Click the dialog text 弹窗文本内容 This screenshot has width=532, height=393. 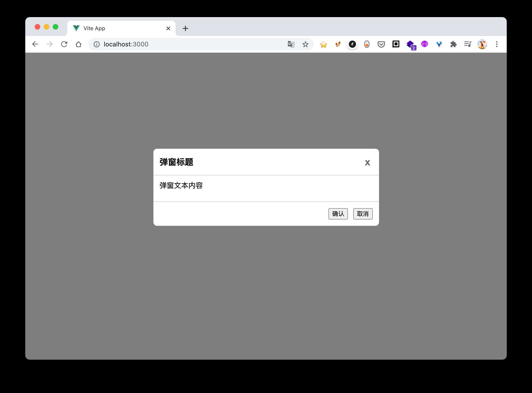click(181, 185)
